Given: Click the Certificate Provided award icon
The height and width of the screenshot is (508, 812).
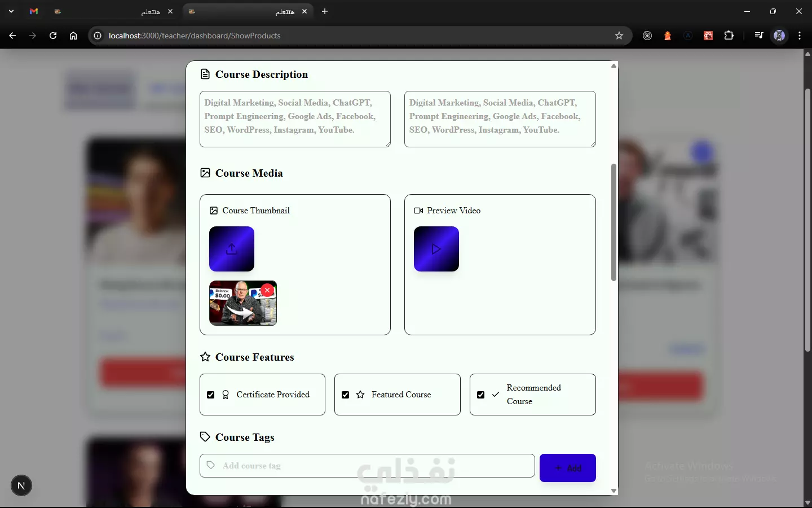Looking at the screenshot, I should point(226,395).
